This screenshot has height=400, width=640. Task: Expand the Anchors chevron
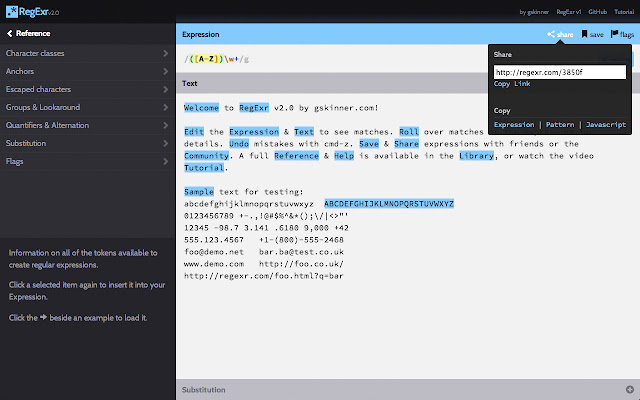[x=165, y=71]
